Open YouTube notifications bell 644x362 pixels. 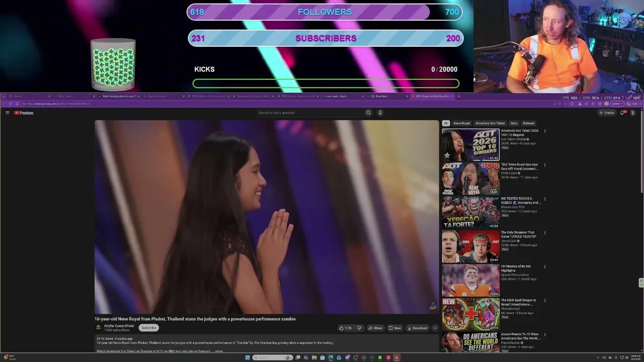point(622,113)
